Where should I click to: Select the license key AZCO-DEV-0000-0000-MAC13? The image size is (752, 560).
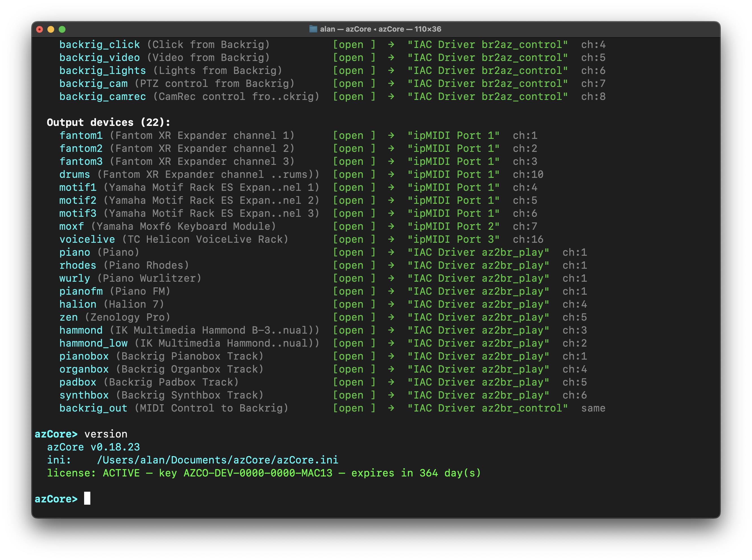pos(258,473)
